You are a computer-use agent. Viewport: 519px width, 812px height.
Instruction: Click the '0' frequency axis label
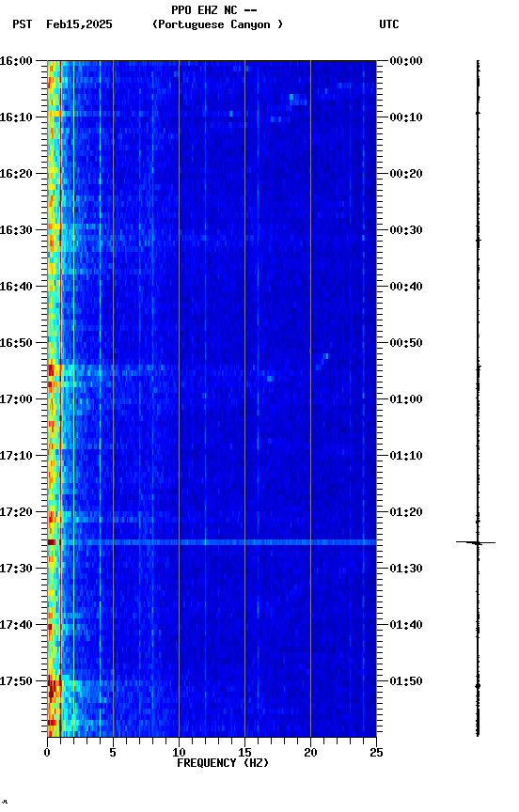(47, 753)
